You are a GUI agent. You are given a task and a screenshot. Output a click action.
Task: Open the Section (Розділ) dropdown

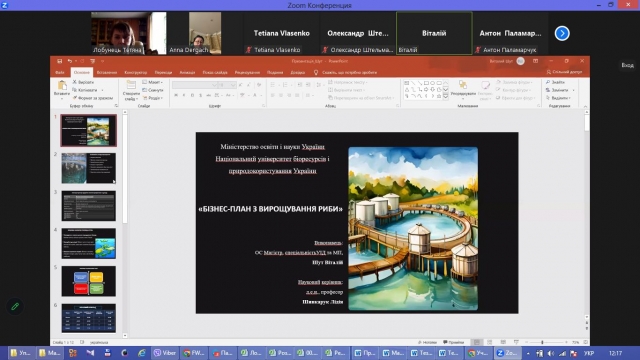(153, 98)
